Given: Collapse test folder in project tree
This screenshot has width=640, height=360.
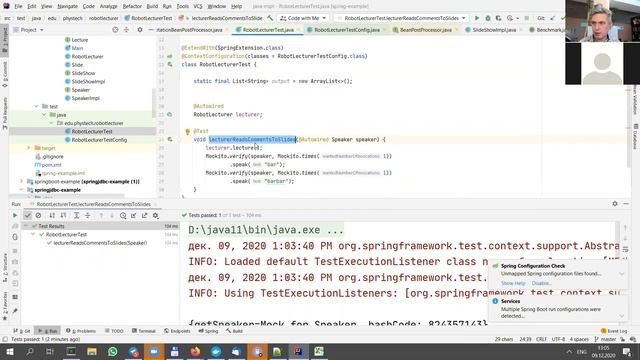Looking at the screenshot, I should click(x=36, y=107).
